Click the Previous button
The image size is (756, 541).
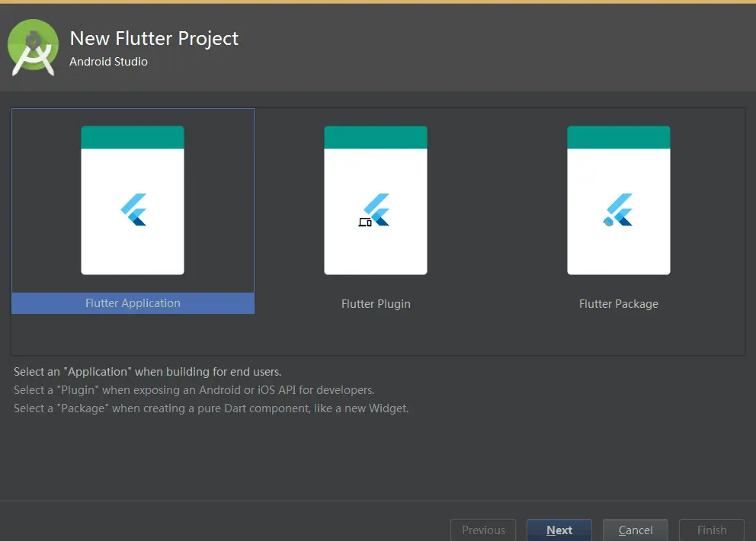(483, 530)
